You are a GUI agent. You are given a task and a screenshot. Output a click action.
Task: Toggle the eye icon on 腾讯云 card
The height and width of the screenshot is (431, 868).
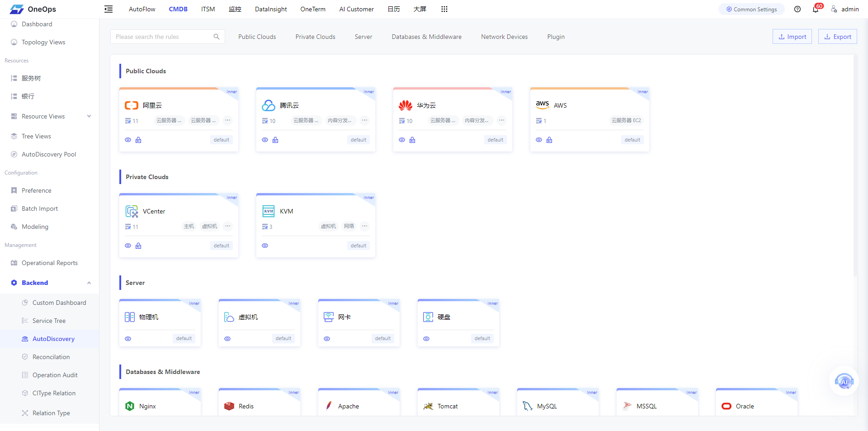click(x=265, y=140)
